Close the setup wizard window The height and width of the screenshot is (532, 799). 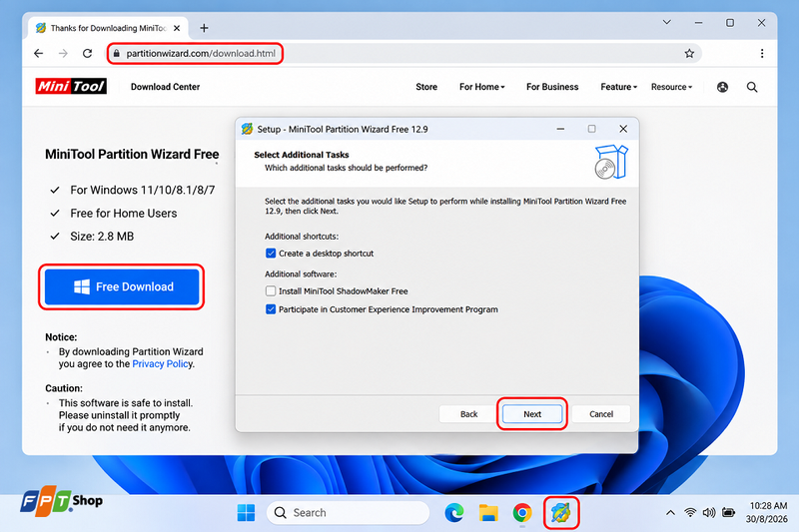pos(623,129)
